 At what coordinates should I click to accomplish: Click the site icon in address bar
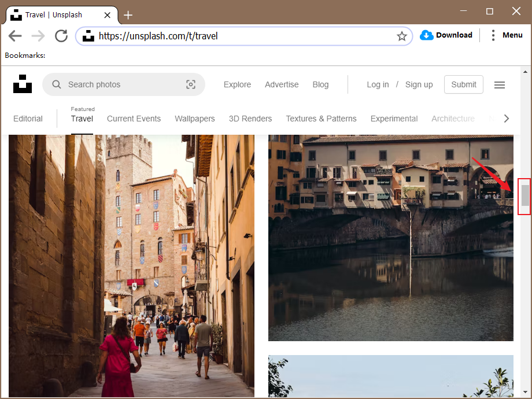[88, 36]
